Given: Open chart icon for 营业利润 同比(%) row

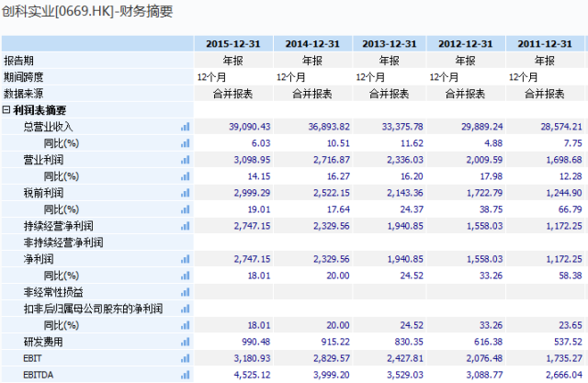Looking at the screenshot, I should point(186,176).
